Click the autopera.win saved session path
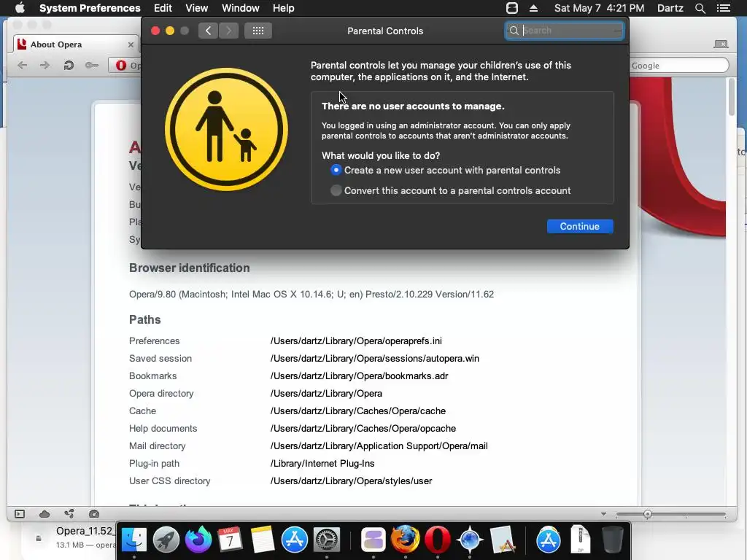Image resolution: width=747 pixels, height=560 pixels. (x=374, y=359)
